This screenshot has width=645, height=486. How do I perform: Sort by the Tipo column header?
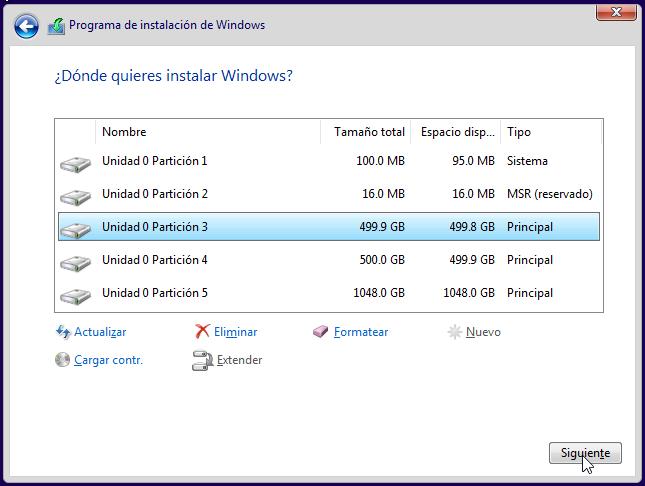(x=551, y=132)
